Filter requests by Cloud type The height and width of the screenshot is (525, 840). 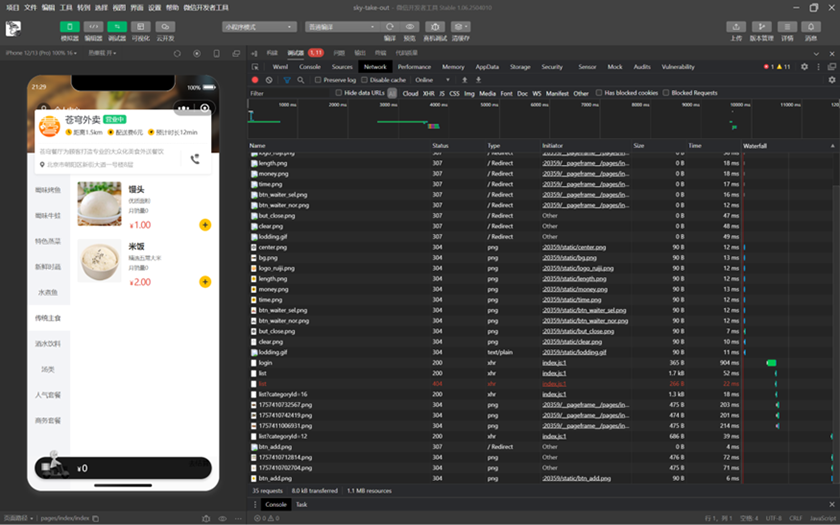point(410,93)
